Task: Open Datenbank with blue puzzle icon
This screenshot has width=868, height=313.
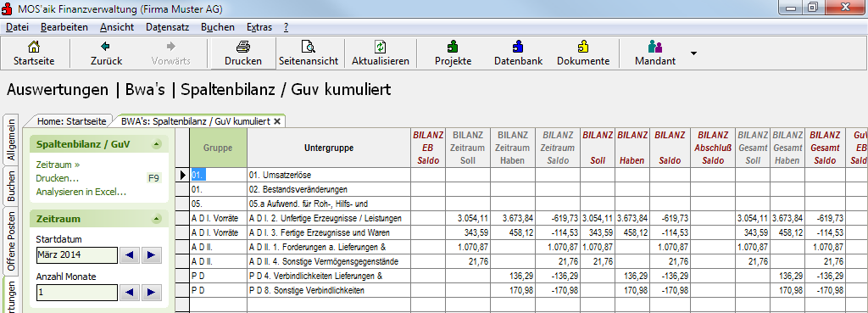Action: [518, 47]
